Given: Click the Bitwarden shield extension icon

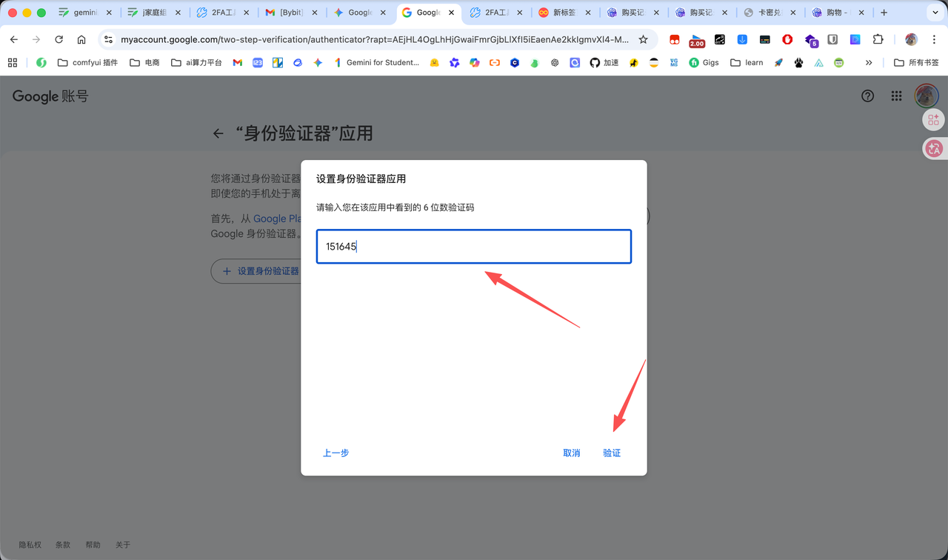Looking at the screenshot, I should (832, 39).
